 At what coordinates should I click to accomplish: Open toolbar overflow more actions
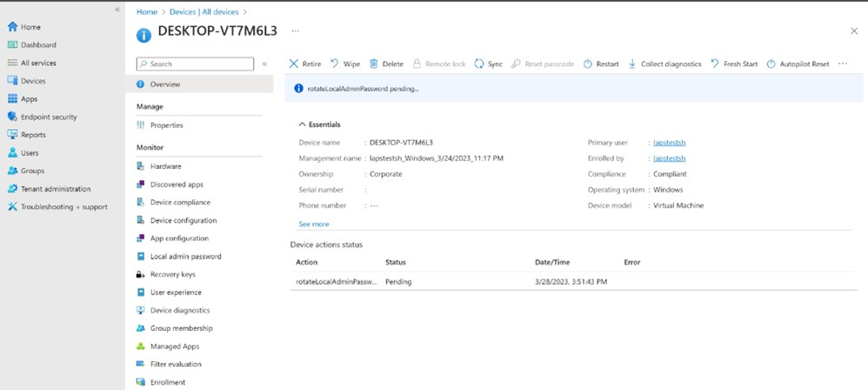point(843,64)
